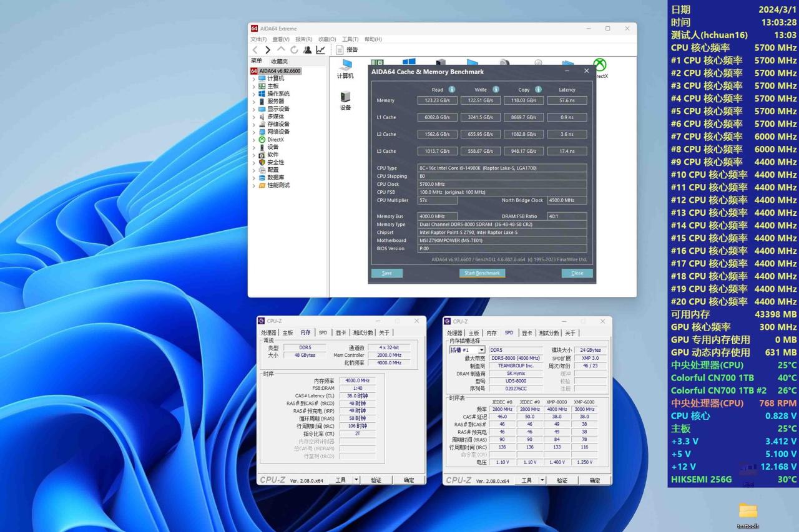Select the 软件 software icon in tree
This screenshot has width=799, height=532.
(262, 155)
